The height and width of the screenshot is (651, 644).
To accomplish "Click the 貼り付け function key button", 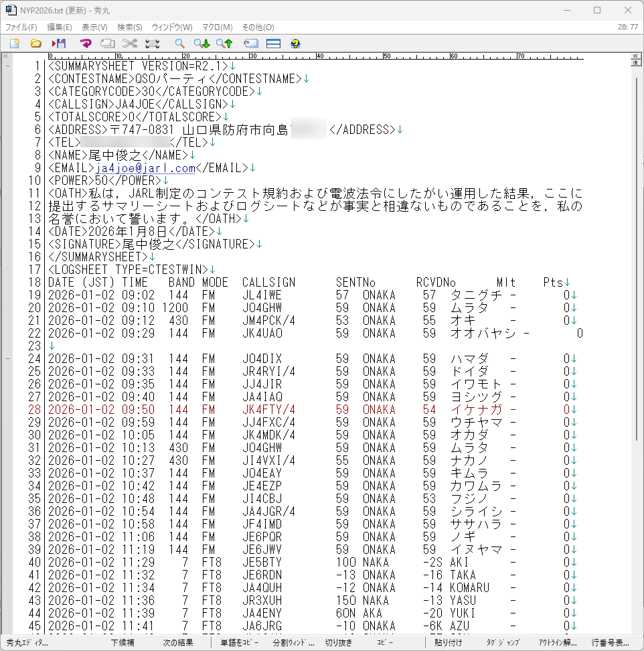I will 448,643.
